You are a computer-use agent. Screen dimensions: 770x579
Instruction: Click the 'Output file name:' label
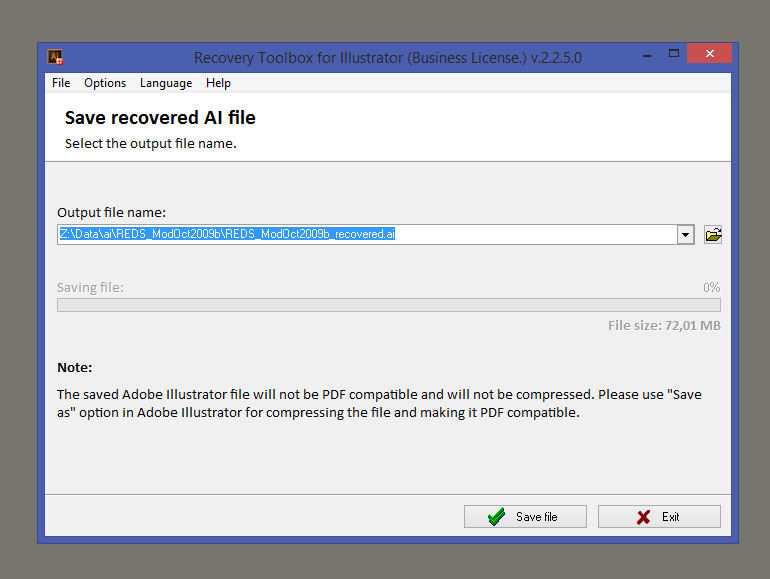pyautogui.click(x=111, y=213)
